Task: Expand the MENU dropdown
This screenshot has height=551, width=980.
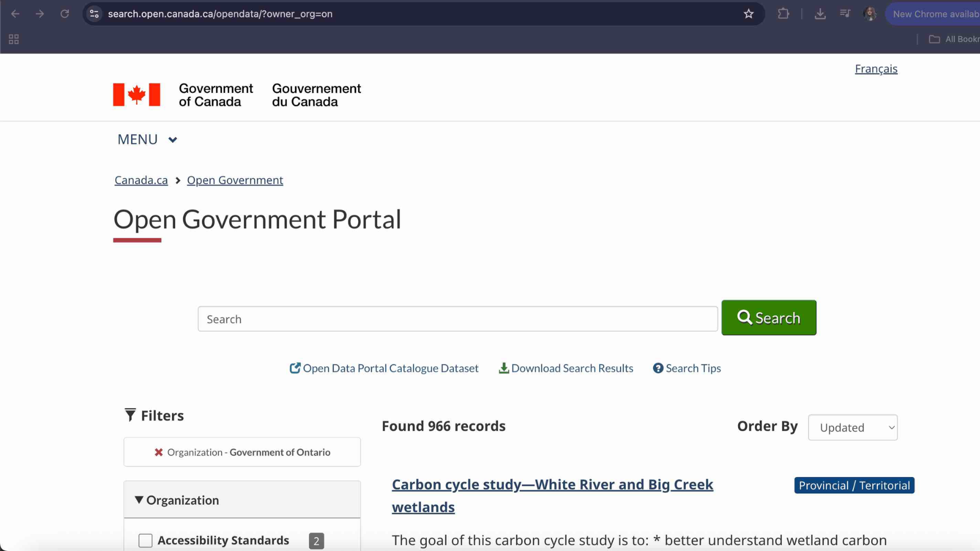Action: tap(147, 139)
